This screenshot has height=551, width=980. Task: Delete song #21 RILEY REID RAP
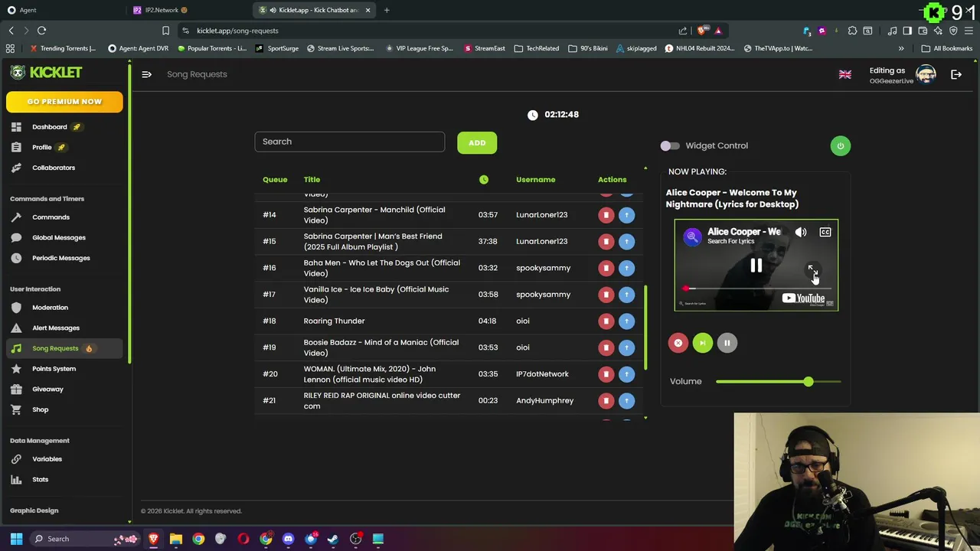(606, 401)
